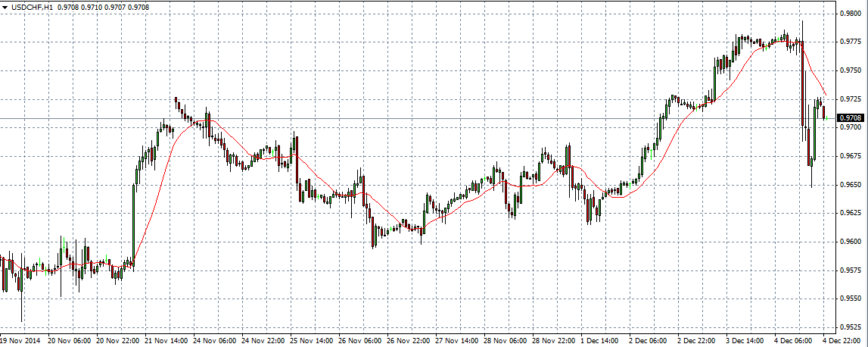
Task: Click the 2 Dec 06:00 time label
Action: coord(648,339)
